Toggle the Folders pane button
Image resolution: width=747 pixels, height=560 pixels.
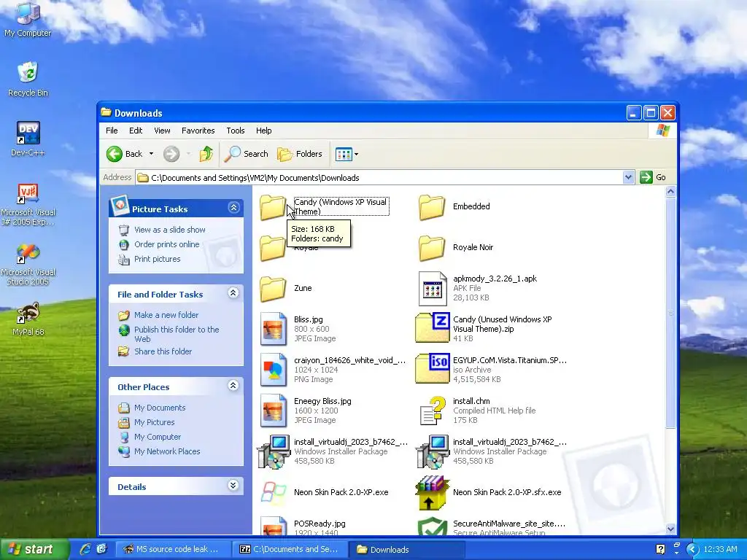pyautogui.click(x=300, y=154)
